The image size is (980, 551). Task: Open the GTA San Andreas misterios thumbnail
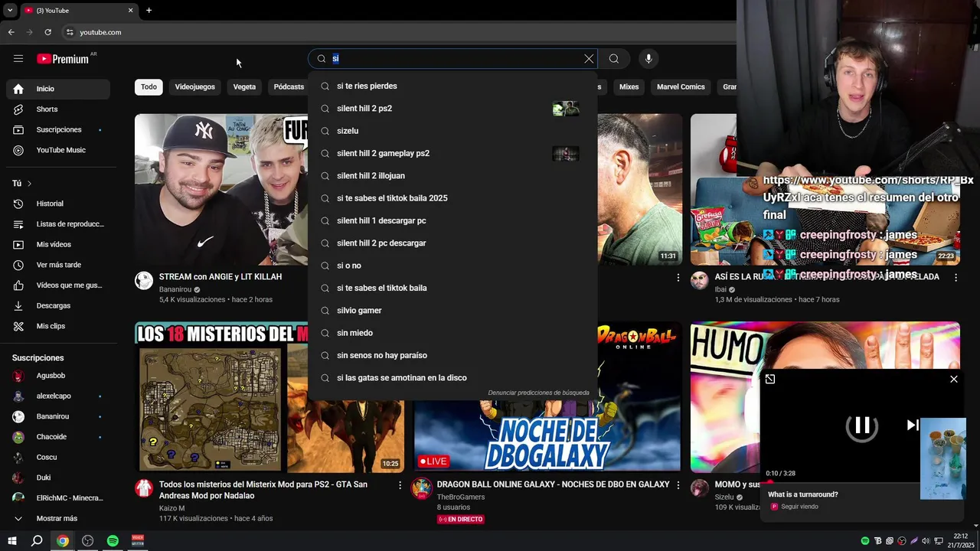coord(269,396)
